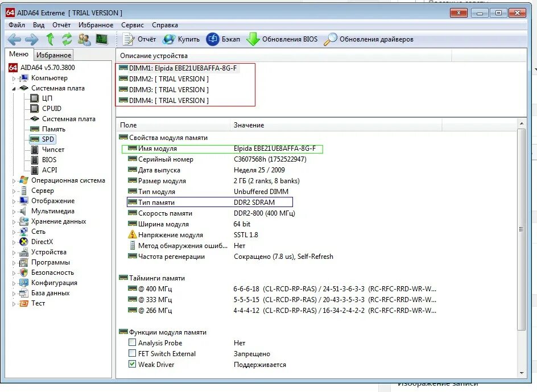The height and width of the screenshot is (392, 537).
Task: Select the Скорость памяти DDR2-800 row
Action: pyautogui.click(x=211, y=213)
